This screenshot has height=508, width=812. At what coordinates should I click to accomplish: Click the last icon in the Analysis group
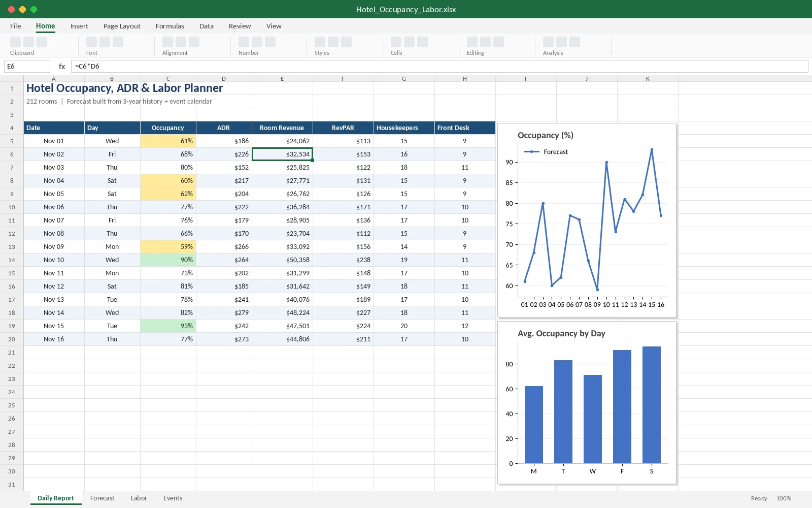tap(575, 42)
